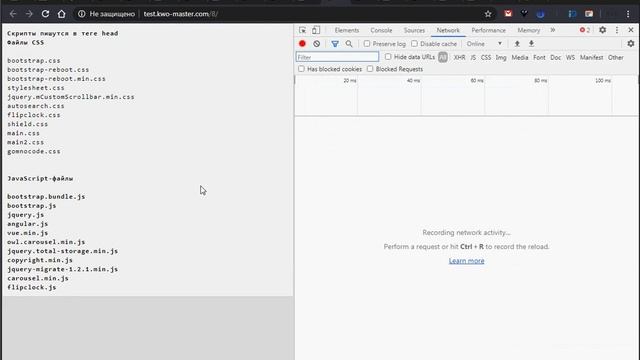Open DevTools customize menu dots

tap(617, 30)
